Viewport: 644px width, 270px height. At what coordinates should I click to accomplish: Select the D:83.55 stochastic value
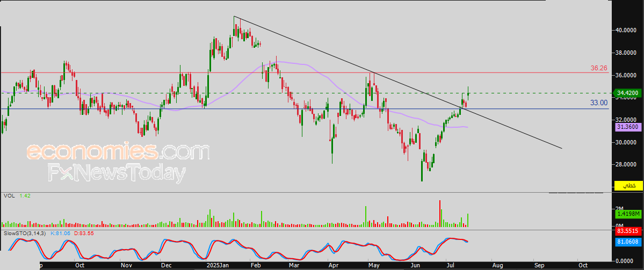tap(83, 233)
